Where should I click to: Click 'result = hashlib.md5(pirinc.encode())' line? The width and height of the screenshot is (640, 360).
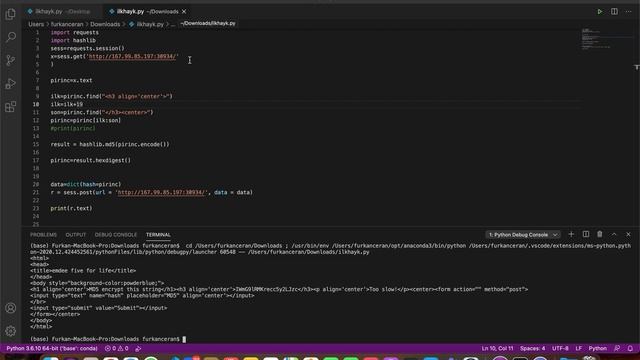110,144
